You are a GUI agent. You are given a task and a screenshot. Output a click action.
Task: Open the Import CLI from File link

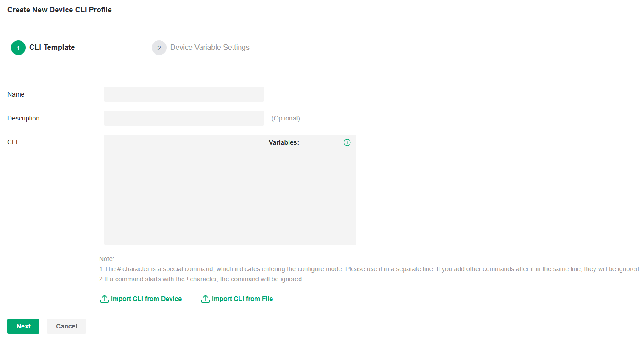[x=242, y=299]
